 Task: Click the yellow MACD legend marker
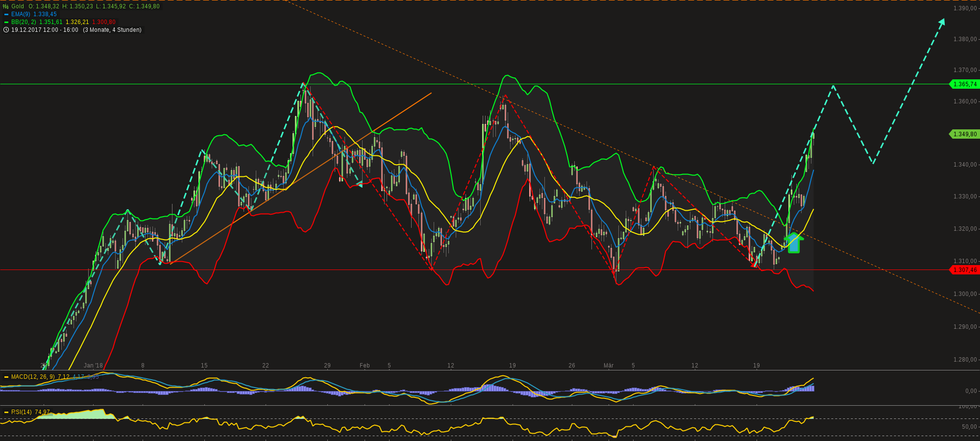[6, 377]
